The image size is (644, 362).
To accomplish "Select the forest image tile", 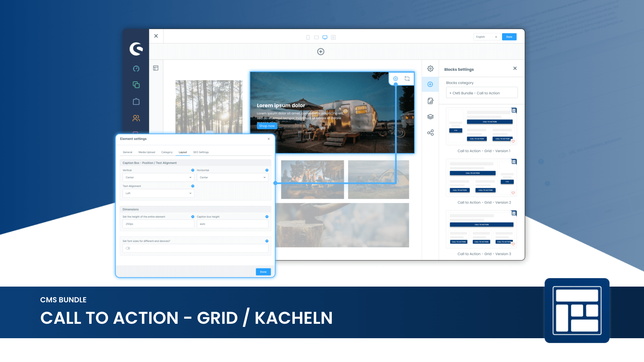I will [209, 107].
